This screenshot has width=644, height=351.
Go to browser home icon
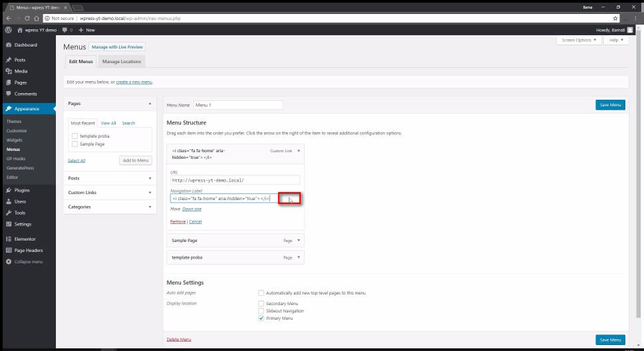coord(37,19)
